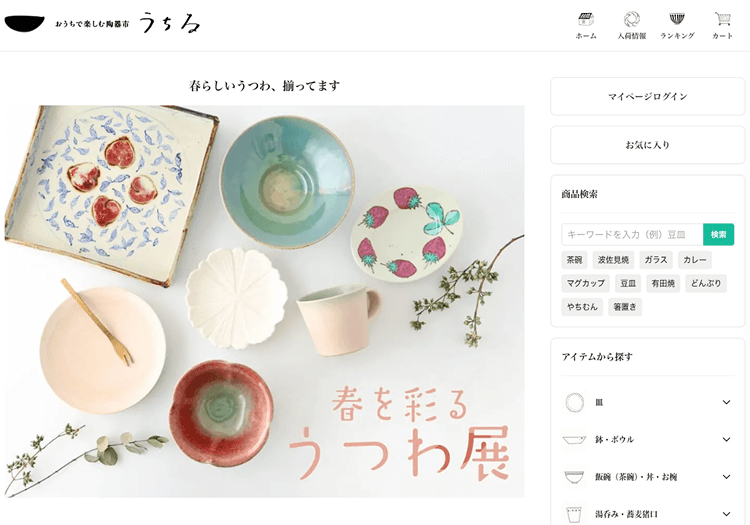Screen dimensions: 750x525
Task: Click the green 検索 search button
Action: coord(718,234)
